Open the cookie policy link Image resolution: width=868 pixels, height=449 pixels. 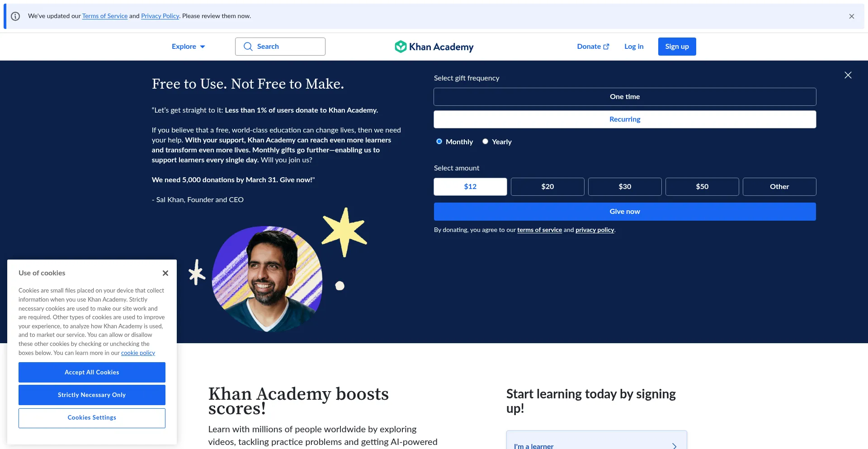pos(138,353)
